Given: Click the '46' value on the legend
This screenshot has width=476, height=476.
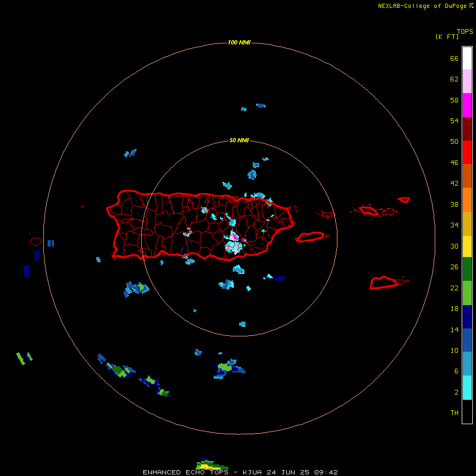Looking at the screenshot, I should pos(454,163).
